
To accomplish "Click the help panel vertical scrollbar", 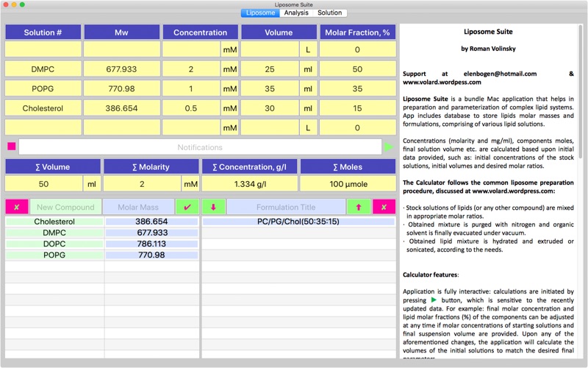I will pos(581,90).
